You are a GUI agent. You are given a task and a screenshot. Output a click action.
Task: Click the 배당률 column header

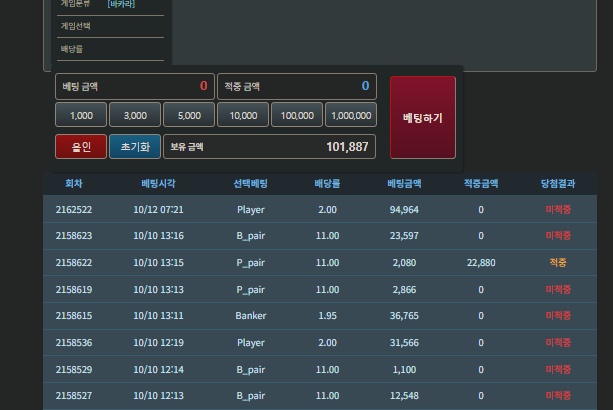click(327, 183)
